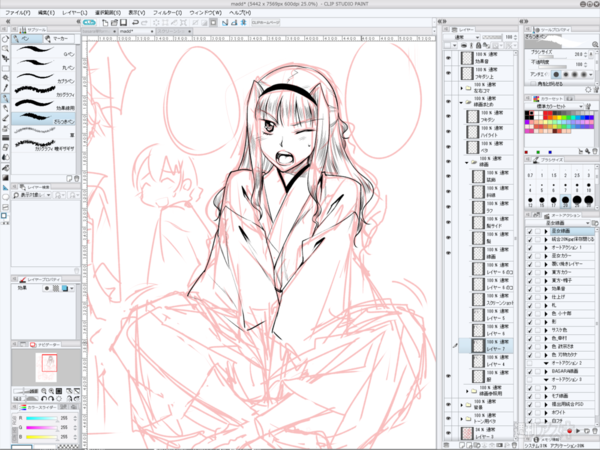
Task: Click the CLIP logo icon in command bar
Action: pyautogui.click(x=89, y=23)
